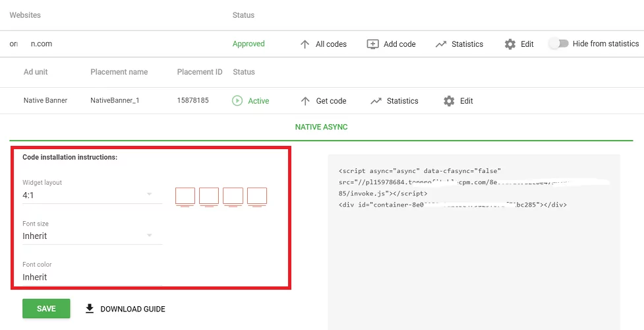The image size is (644, 330).
Task: Click the All codes up-arrow icon
Action: click(x=305, y=44)
